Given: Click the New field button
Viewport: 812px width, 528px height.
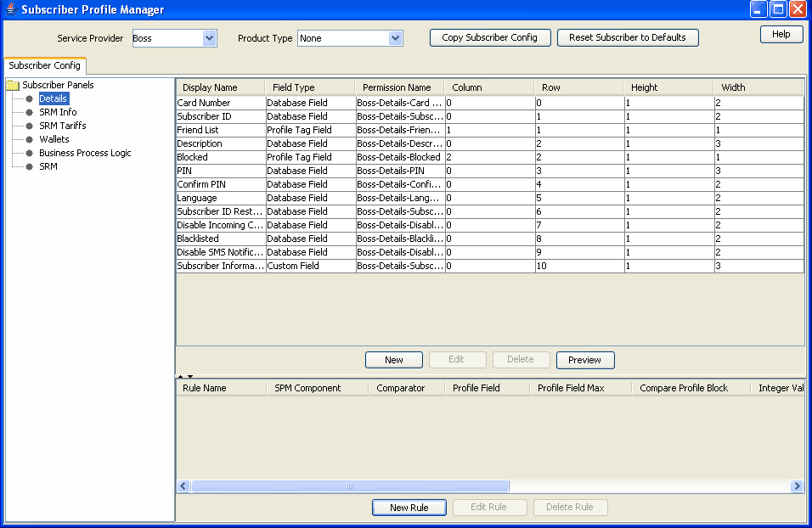Looking at the screenshot, I should tap(394, 360).
